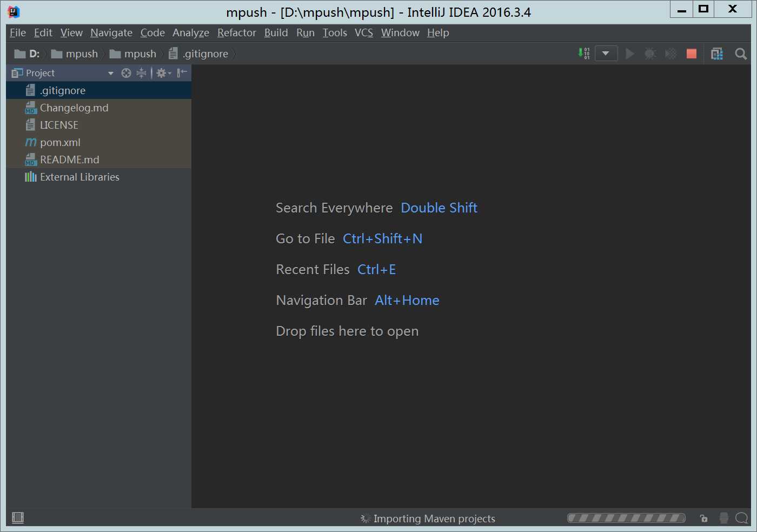Click the red Stop icon
The width and height of the screenshot is (757, 532).
coord(692,54)
